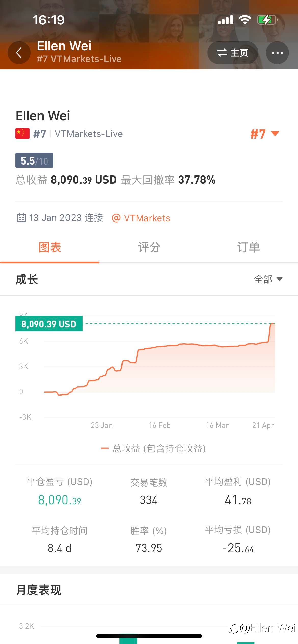Viewport: 298px width, 644px height.
Task: Tap the WiFi status icon
Action: click(245, 20)
